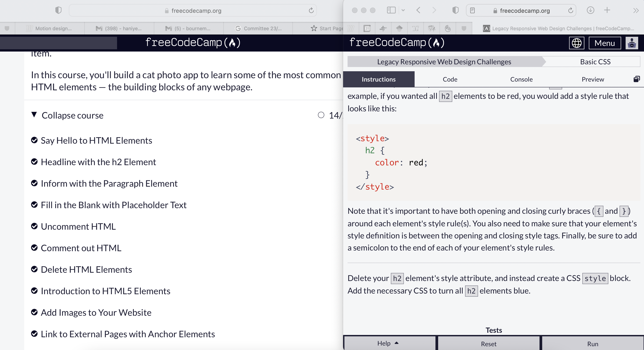Open preview in new window icon

(x=637, y=79)
